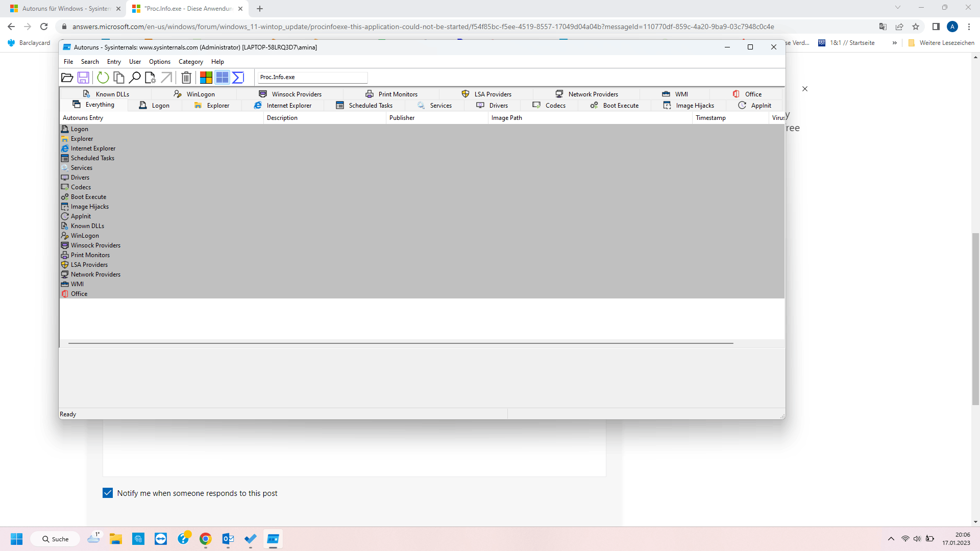Switch to the Winsock Providers tab
The image size is (980, 551).
pyautogui.click(x=290, y=94)
